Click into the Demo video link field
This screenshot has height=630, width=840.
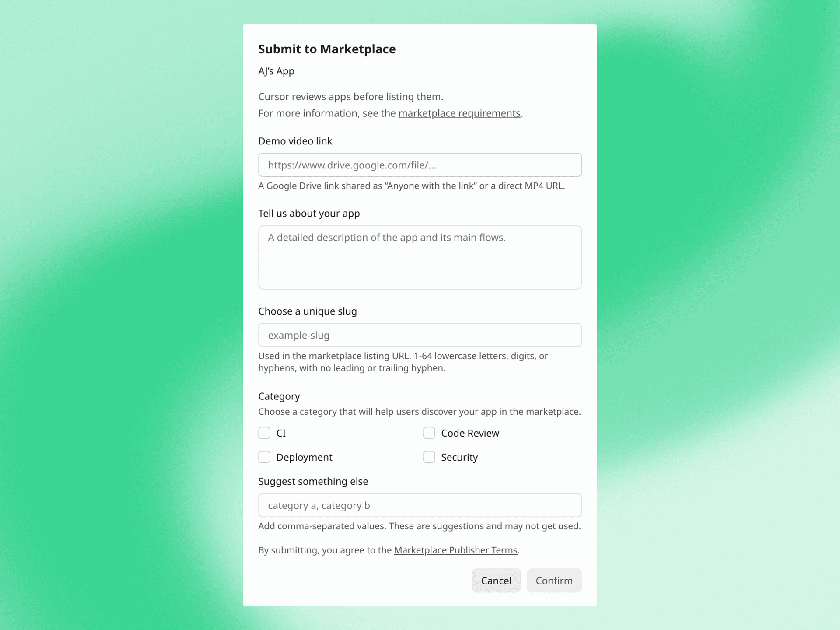click(x=420, y=165)
